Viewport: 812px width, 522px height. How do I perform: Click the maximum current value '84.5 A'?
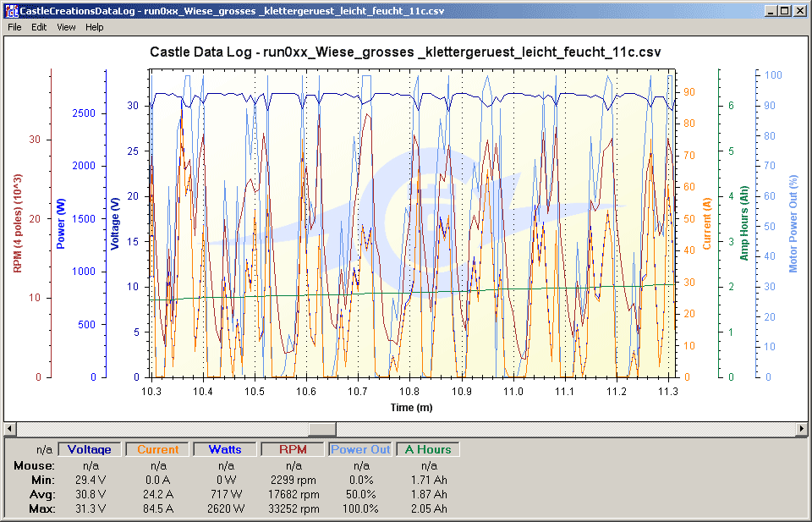tap(158, 509)
